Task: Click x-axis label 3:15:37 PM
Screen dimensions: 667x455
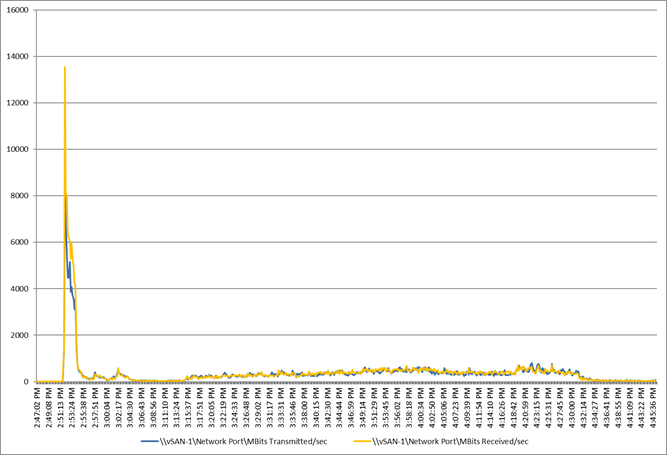Action: coord(189,407)
